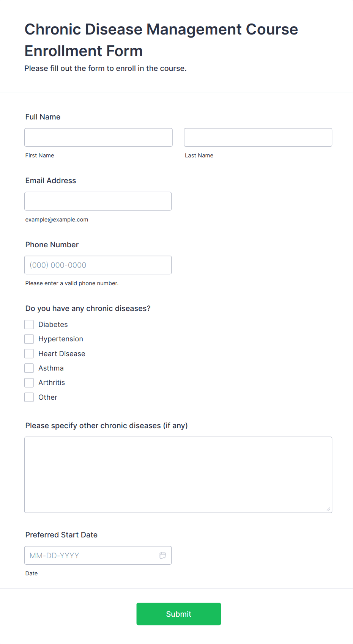Click the Hypertension label text
The height and width of the screenshot is (644, 353).
[61, 339]
